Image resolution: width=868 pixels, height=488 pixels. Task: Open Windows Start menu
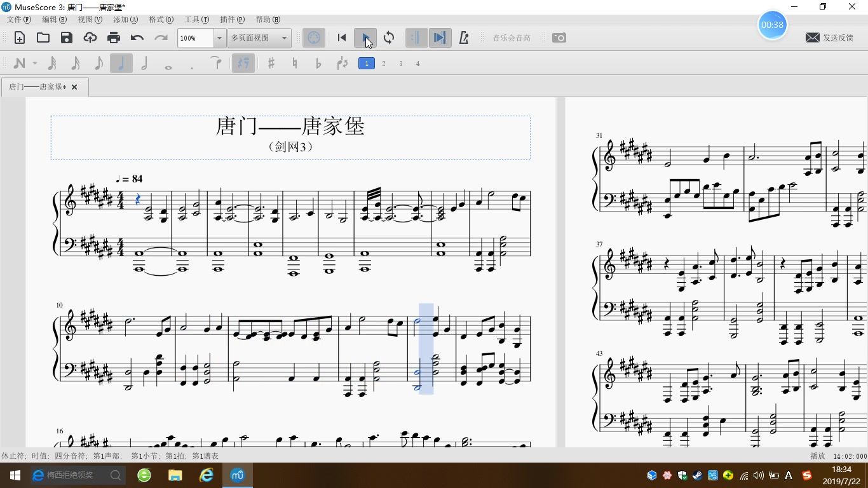pyautogui.click(x=15, y=475)
